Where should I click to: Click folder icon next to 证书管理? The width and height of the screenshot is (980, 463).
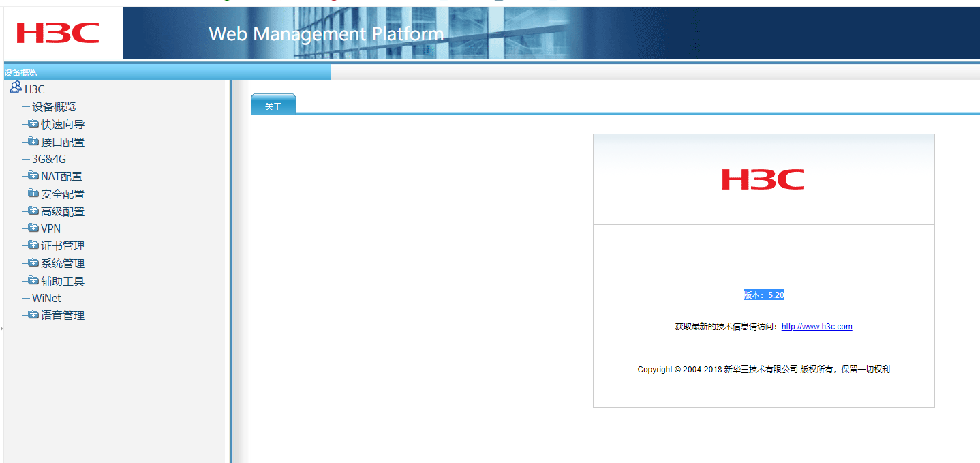pyautogui.click(x=33, y=245)
